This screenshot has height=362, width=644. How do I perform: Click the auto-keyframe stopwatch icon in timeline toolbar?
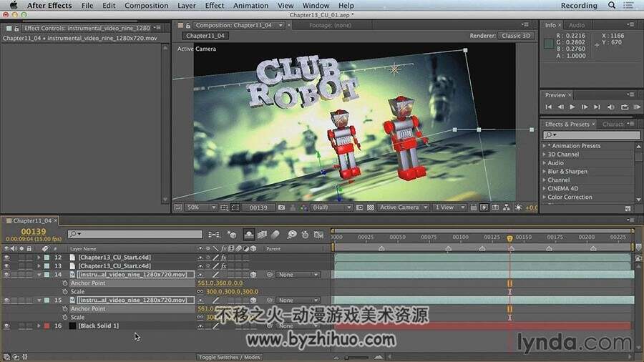click(305, 235)
